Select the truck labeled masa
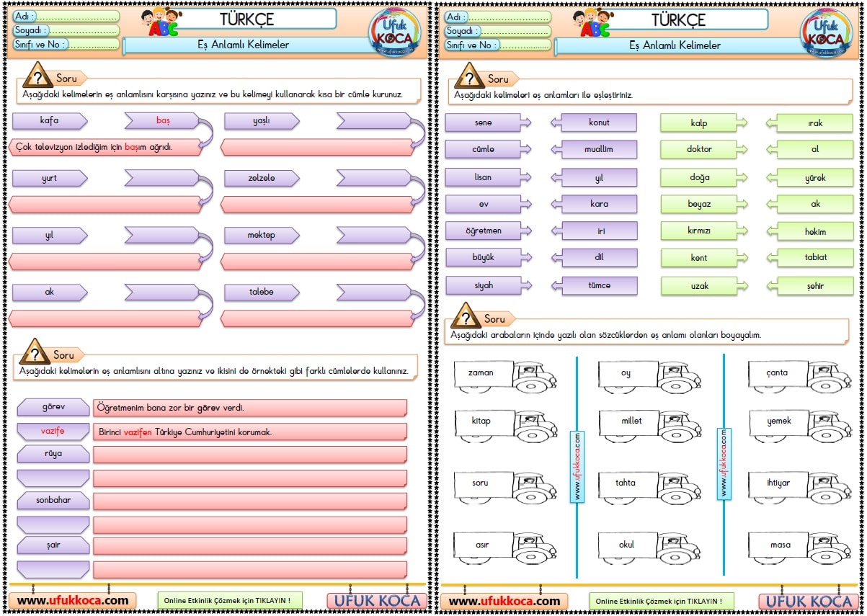The height and width of the screenshot is (616, 867). pos(800,547)
